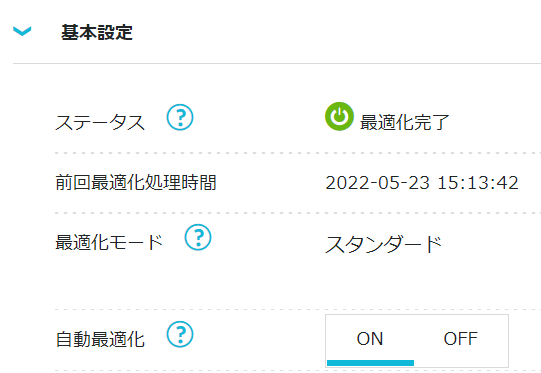
Task: Click the blue active indicator under ON
Action: (370, 363)
